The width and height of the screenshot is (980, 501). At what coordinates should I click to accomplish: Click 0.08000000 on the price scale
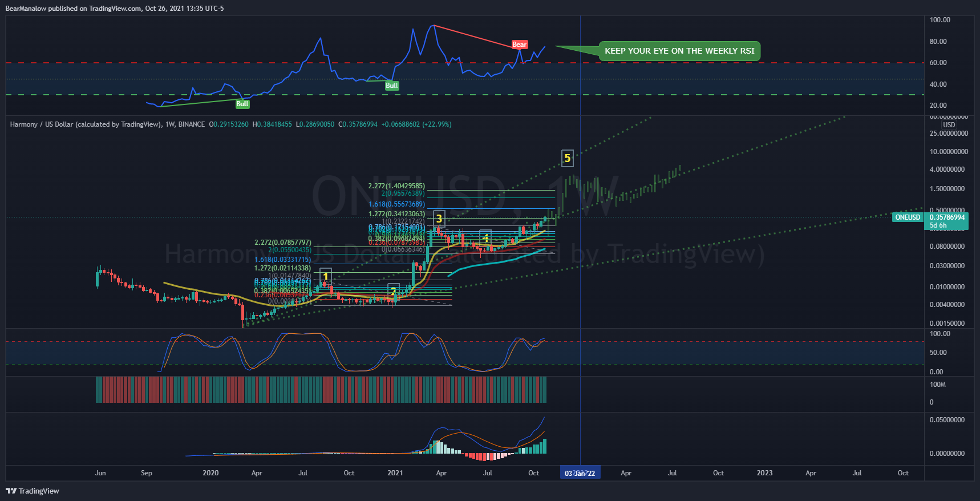(x=947, y=247)
